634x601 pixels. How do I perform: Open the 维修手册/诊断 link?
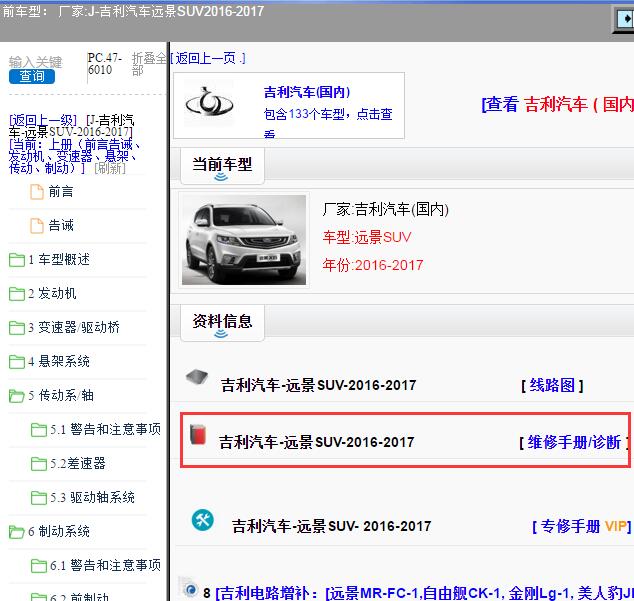(574, 442)
